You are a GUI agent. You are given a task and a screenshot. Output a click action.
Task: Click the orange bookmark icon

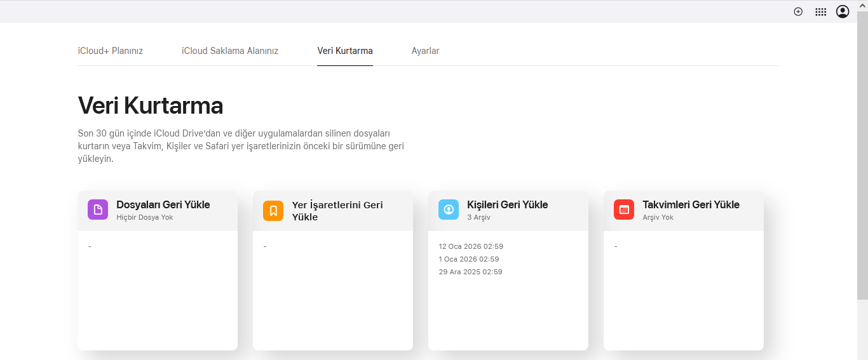click(273, 210)
